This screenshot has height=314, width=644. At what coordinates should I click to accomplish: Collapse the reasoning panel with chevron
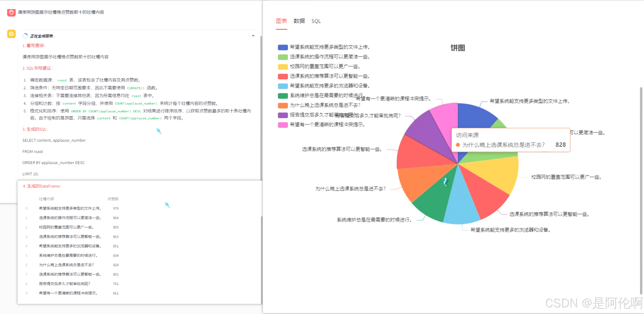click(x=253, y=36)
